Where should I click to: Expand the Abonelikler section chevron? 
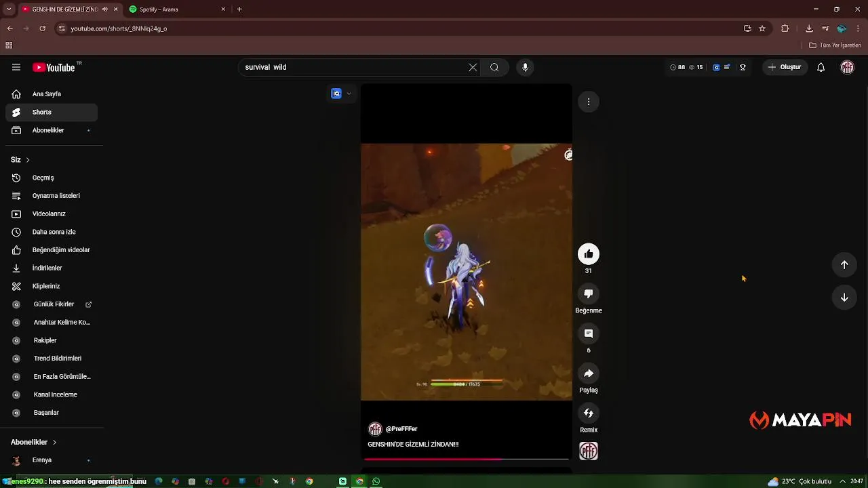(x=54, y=442)
